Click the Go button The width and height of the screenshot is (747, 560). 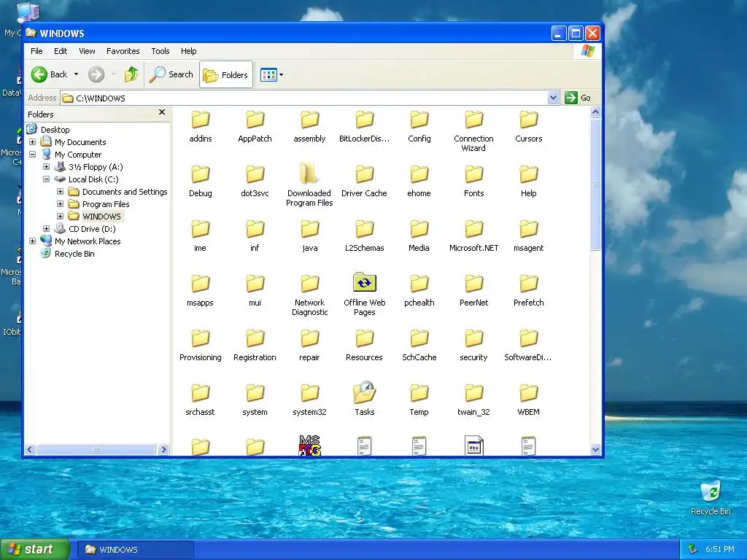pos(578,98)
